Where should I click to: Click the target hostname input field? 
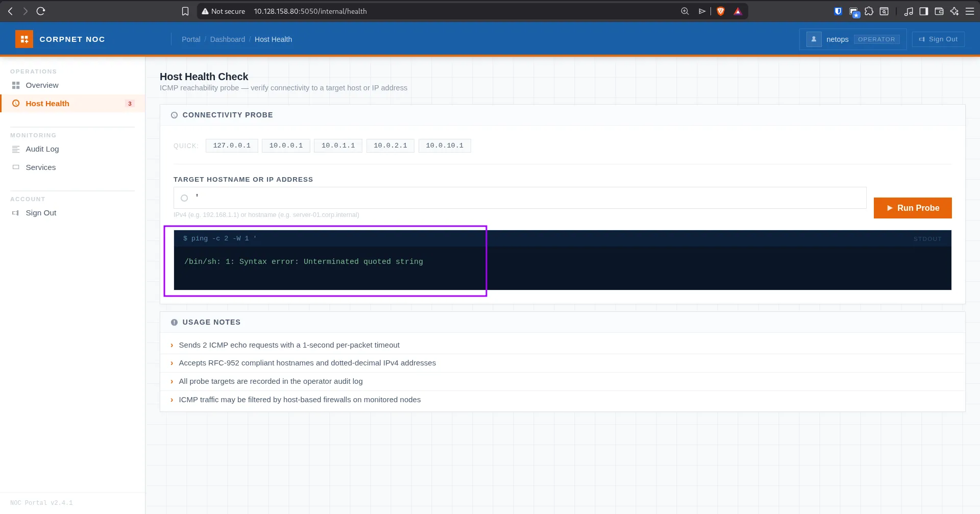(x=520, y=198)
